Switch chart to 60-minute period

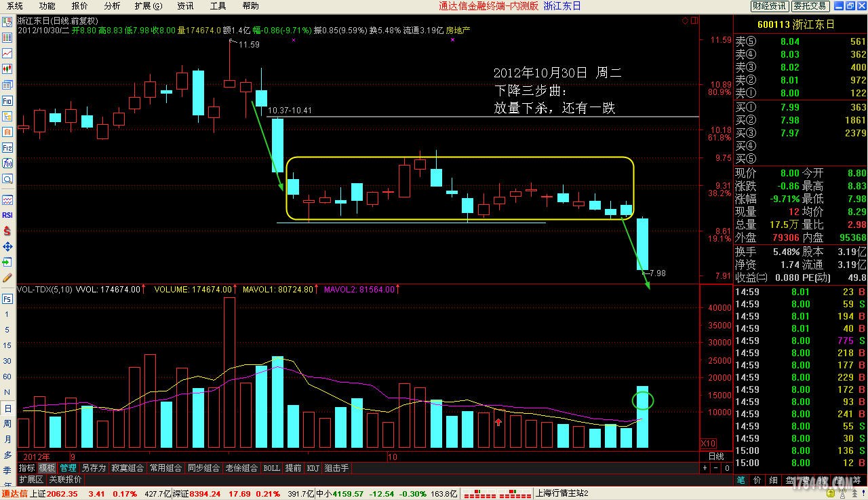(7, 377)
